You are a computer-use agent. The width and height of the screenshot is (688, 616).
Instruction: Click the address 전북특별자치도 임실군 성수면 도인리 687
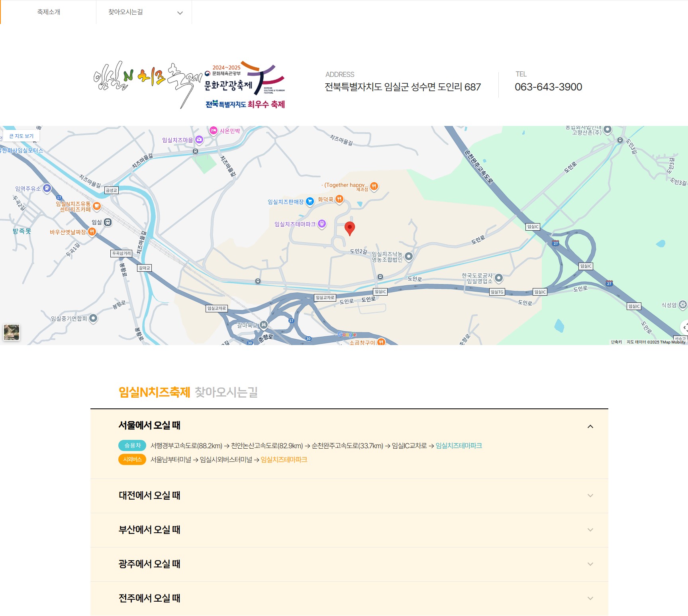(x=403, y=87)
